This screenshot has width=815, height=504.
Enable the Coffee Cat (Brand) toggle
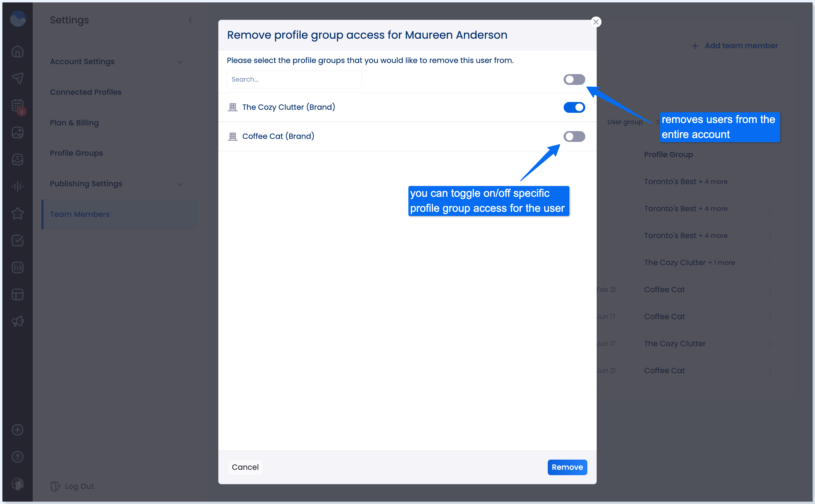coord(574,136)
